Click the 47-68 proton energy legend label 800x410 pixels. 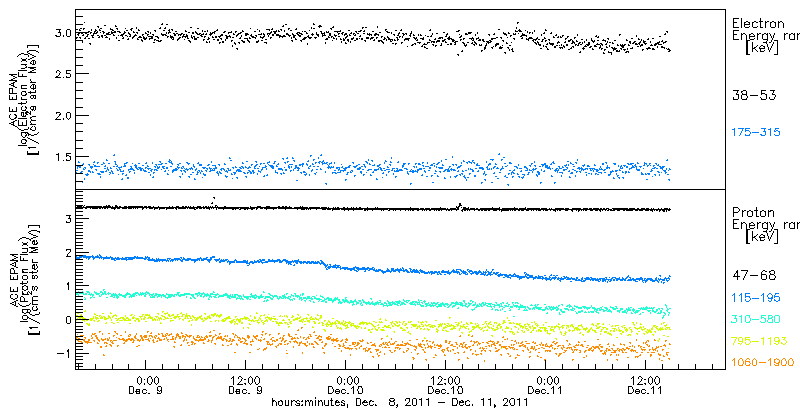pyautogui.click(x=754, y=276)
